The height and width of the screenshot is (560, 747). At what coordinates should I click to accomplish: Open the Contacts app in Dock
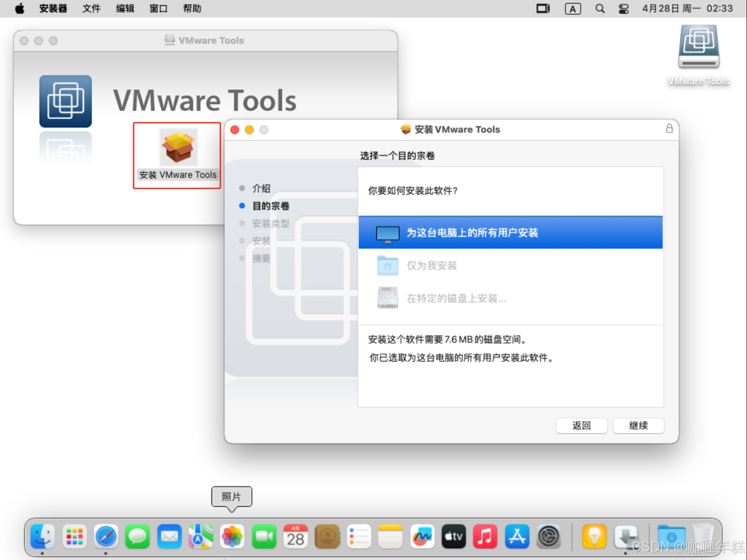(x=327, y=536)
